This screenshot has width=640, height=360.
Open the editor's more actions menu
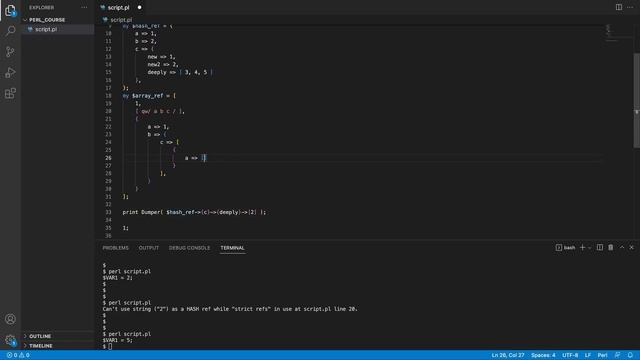tap(630, 7)
